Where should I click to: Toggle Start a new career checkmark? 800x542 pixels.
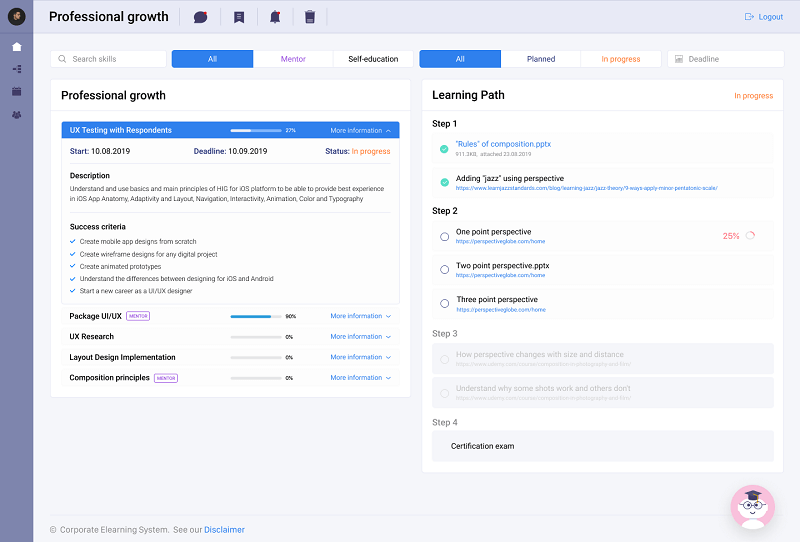click(72, 291)
